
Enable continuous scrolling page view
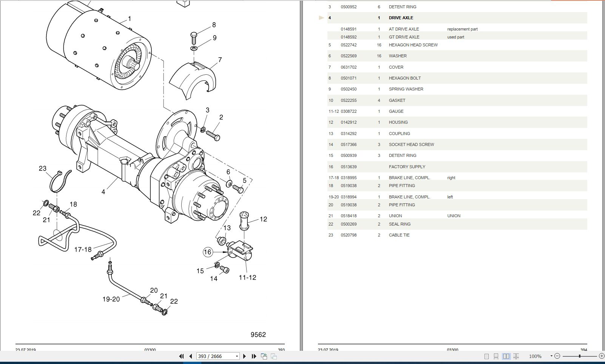[x=496, y=356]
